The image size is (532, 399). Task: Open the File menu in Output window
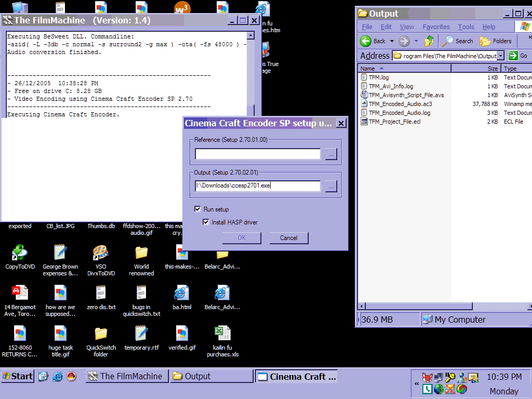coord(367,27)
